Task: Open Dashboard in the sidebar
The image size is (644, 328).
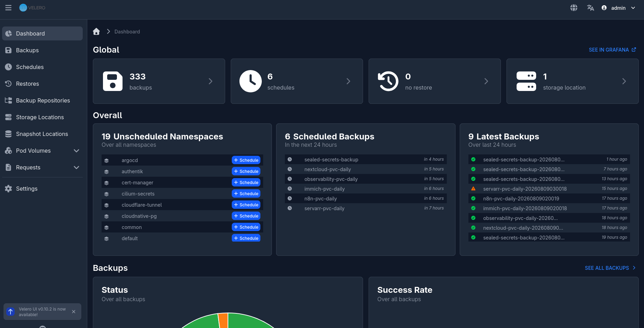Action: pyautogui.click(x=42, y=33)
